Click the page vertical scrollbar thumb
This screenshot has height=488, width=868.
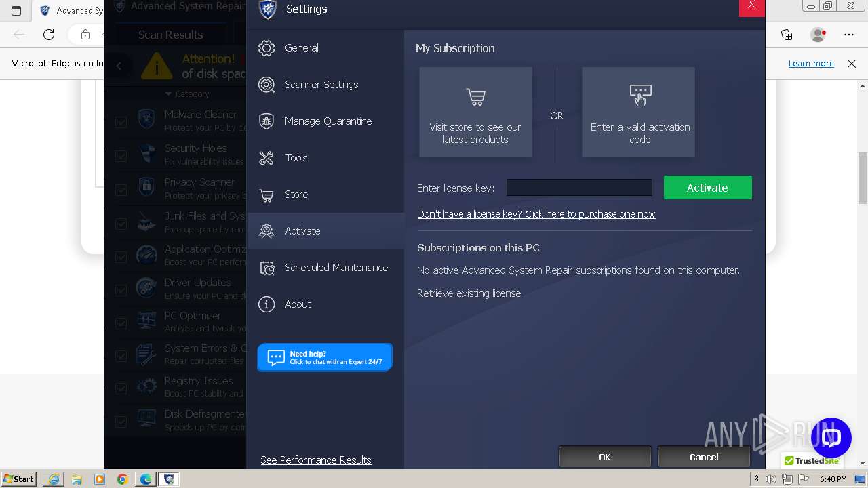tap(863, 178)
